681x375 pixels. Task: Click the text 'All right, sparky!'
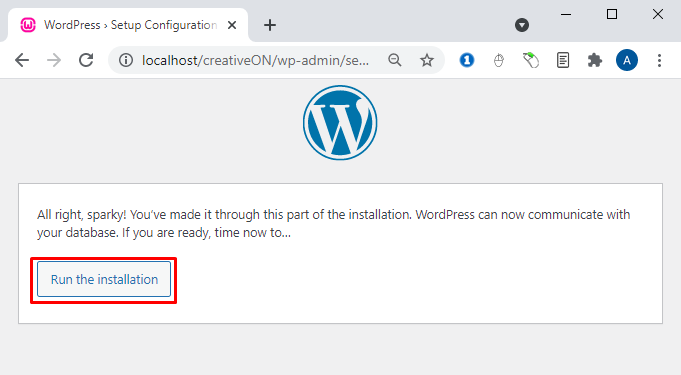pyautogui.click(x=82, y=215)
